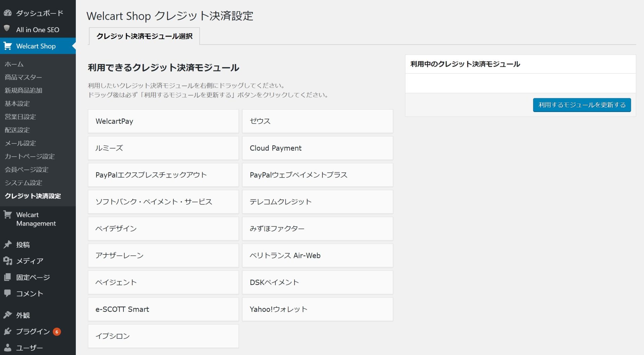Viewport: 644px width, 355px height.
Task: Click the 利用できるクレジット決済モジュール heading
Action: (x=163, y=67)
